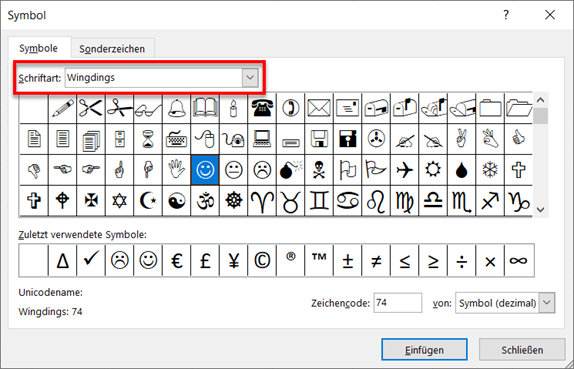574x369 pixels.
Task: Choose recently used not-equal sign
Action: (376, 261)
